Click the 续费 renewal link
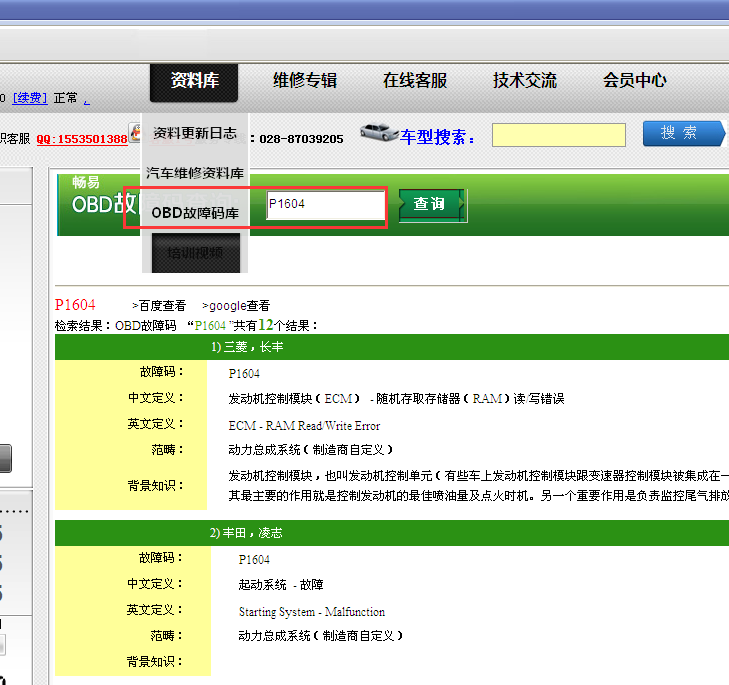 [30, 98]
